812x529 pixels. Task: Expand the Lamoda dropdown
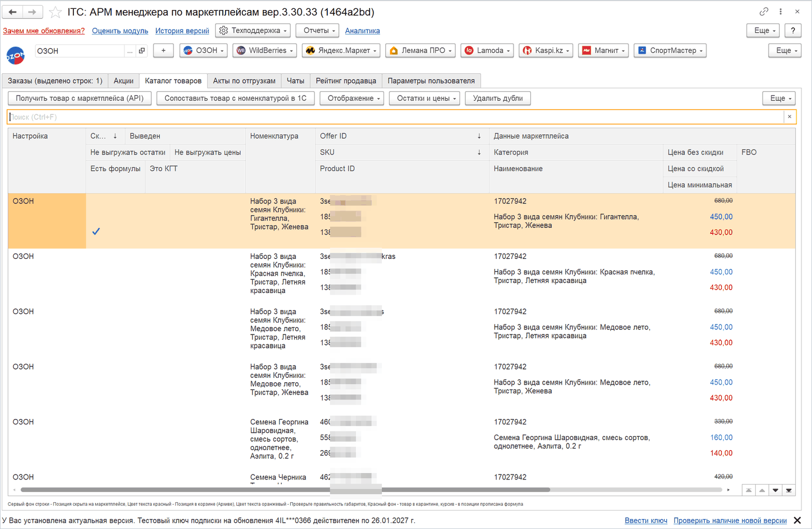tap(487, 51)
